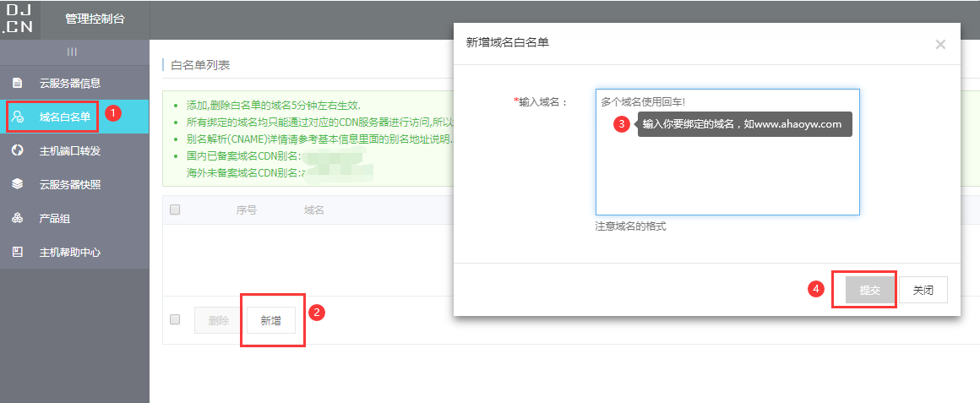Click the 域名白名单 user icon
Viewport: 980px width, 403px height.
click(18, 117)
